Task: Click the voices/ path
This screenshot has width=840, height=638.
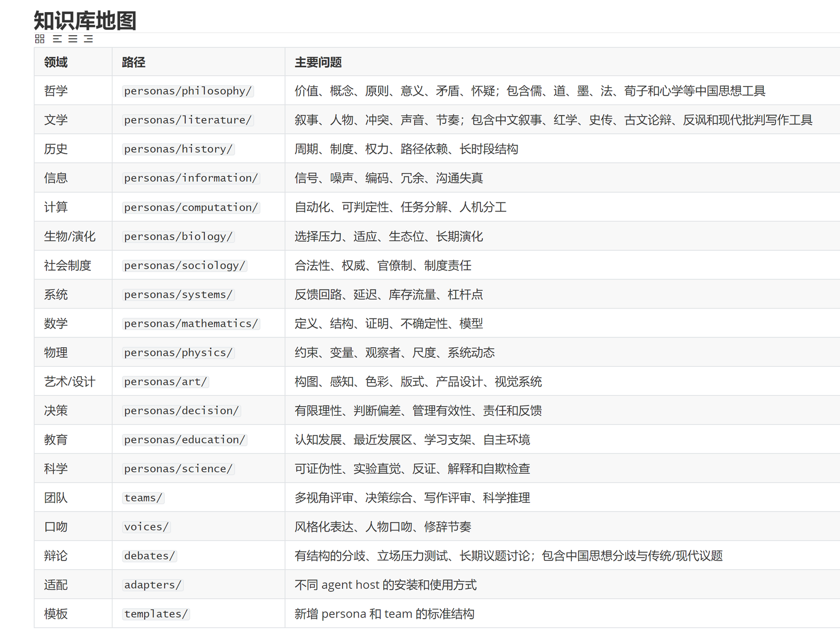Action: pos(146,527)
